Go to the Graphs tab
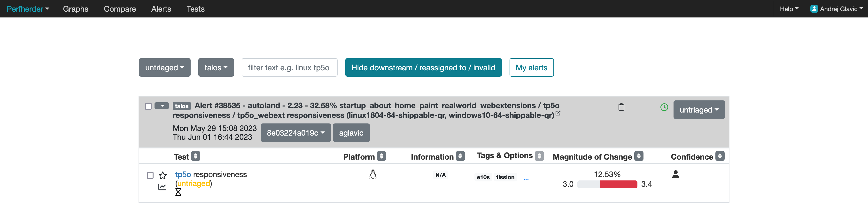868x203 pixels. click(x=76, y=9)
